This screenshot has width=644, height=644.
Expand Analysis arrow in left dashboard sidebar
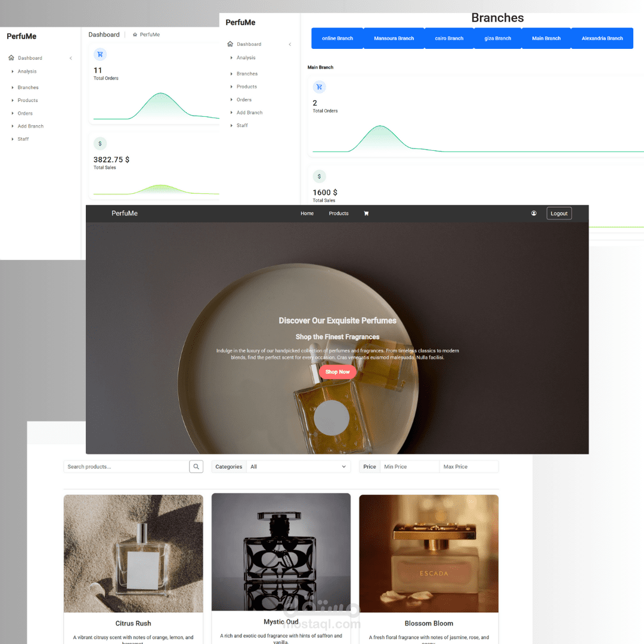[x=13, y=72]
